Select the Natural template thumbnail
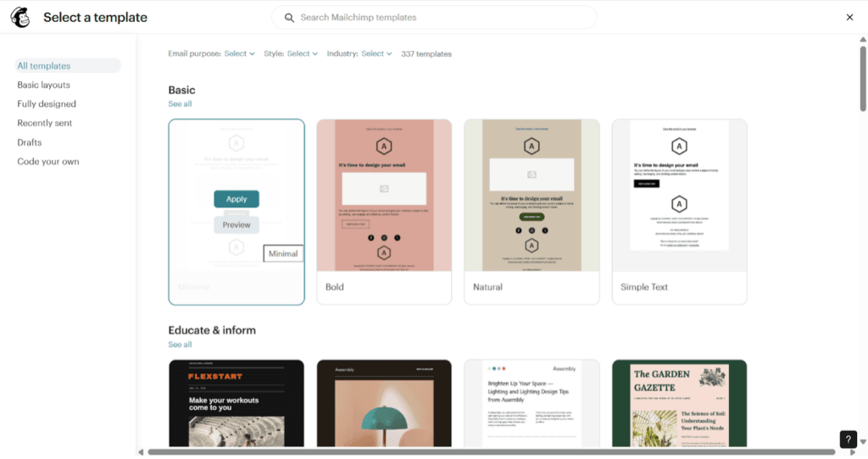The width and height of the screenshot is (868, 459). [532, 196]
